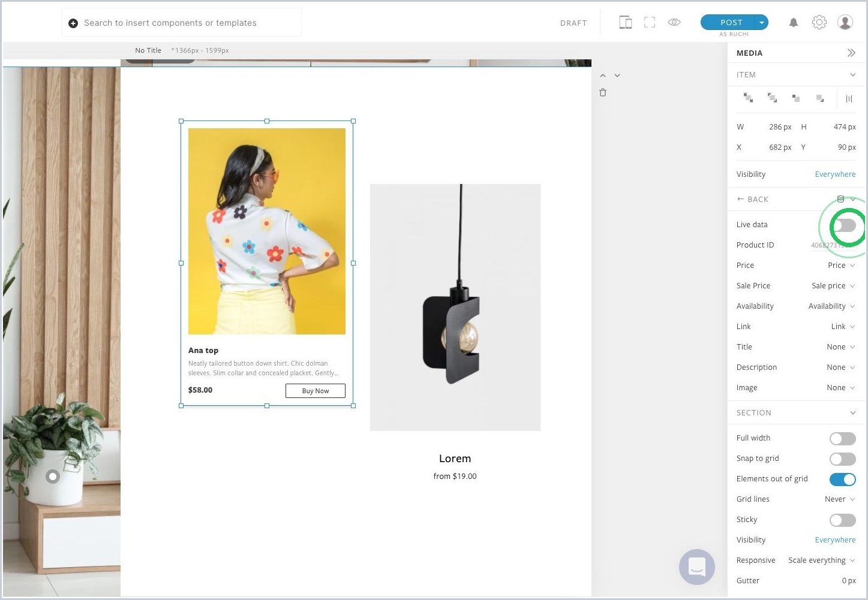Toggle Sticky switch
Screen dimensions: 868x600
pos(843,520)
